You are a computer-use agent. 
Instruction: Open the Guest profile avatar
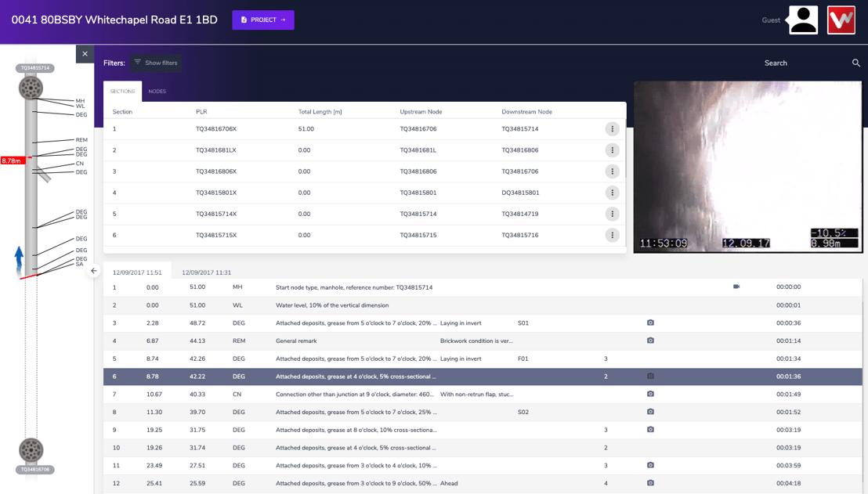click(802, 20)
